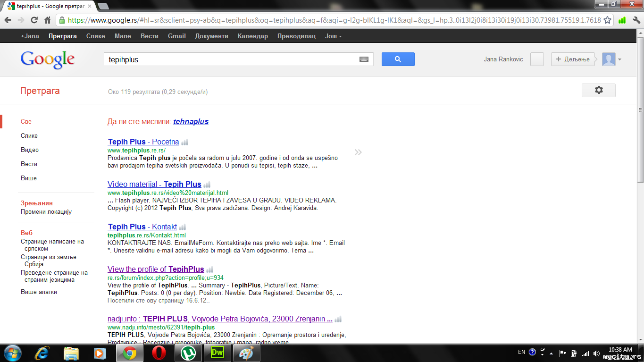Open the Chrome home page

pyautogui.click(x=47, y=20)
